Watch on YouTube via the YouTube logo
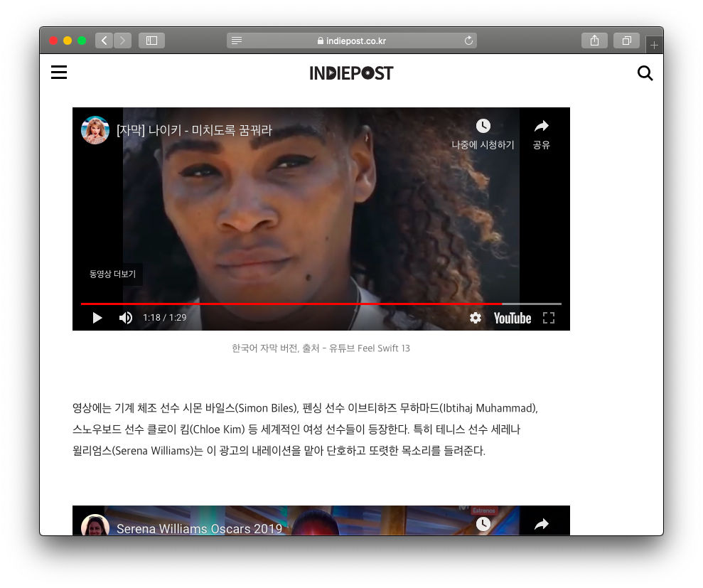This screenshot has width=703, height=588. 513,318
